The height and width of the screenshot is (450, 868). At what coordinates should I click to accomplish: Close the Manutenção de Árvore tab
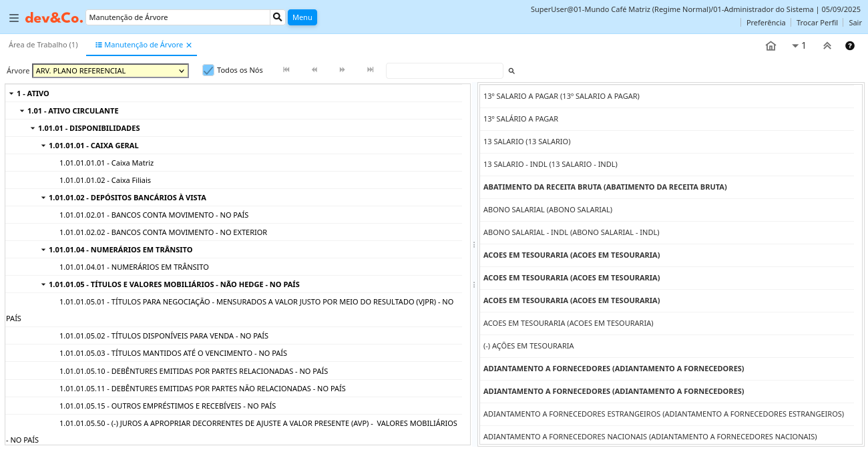(x=189, y=45)
